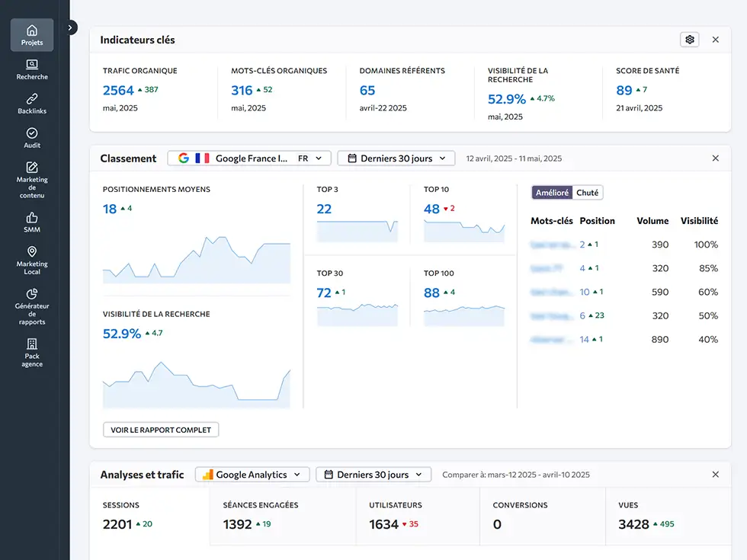This screenshot has width=747, height=560.
Task: Go to Backlinks in sidebar
Action: pos(32,104)
